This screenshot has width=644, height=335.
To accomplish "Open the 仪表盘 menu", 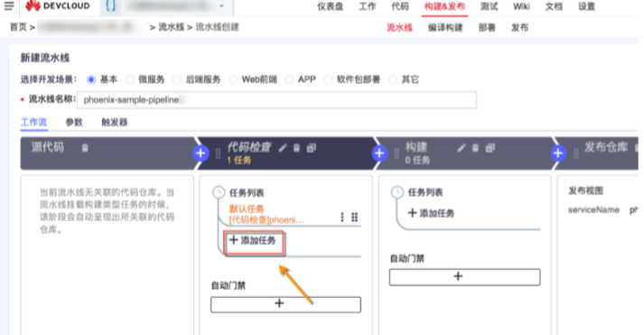I will 330,6.
